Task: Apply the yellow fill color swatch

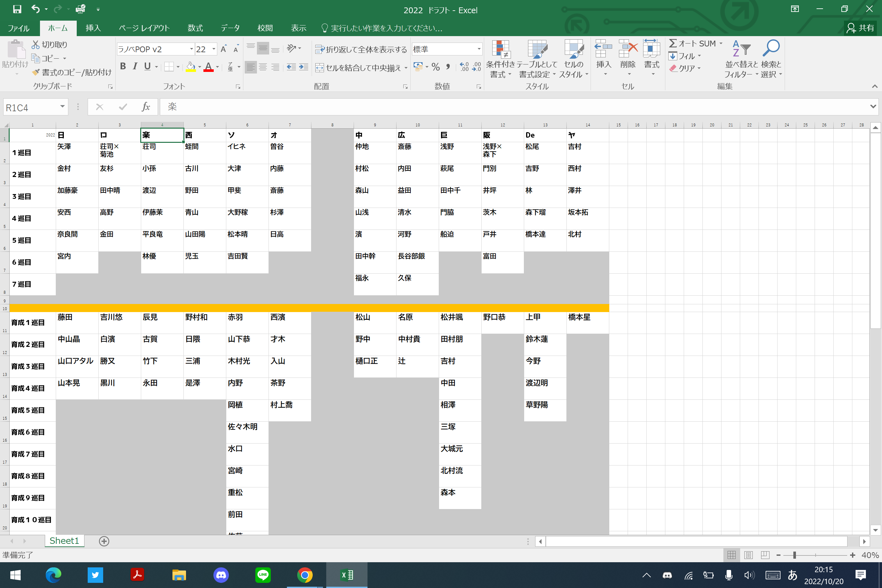Action: pos(191,67)
